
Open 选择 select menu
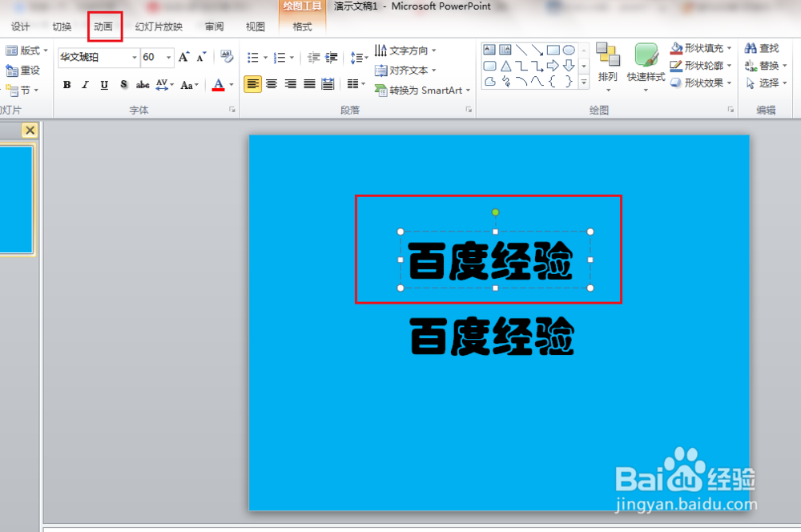[766, 83]
